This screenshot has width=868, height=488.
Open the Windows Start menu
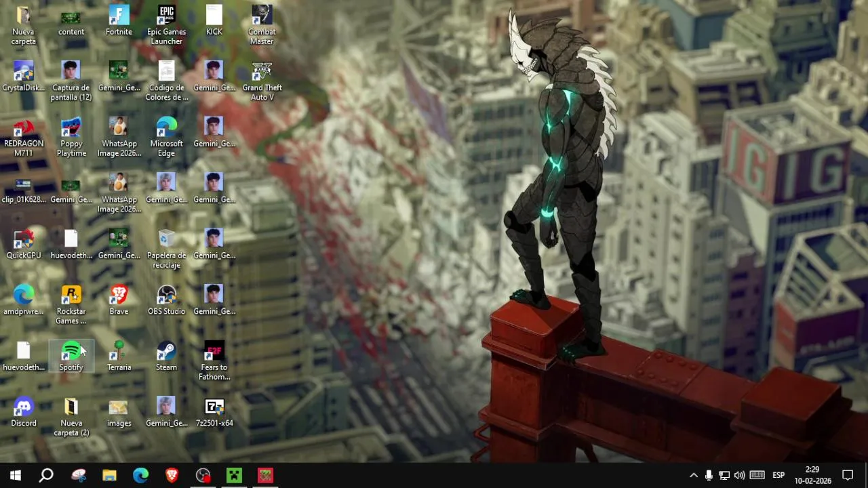pos(16,475)
